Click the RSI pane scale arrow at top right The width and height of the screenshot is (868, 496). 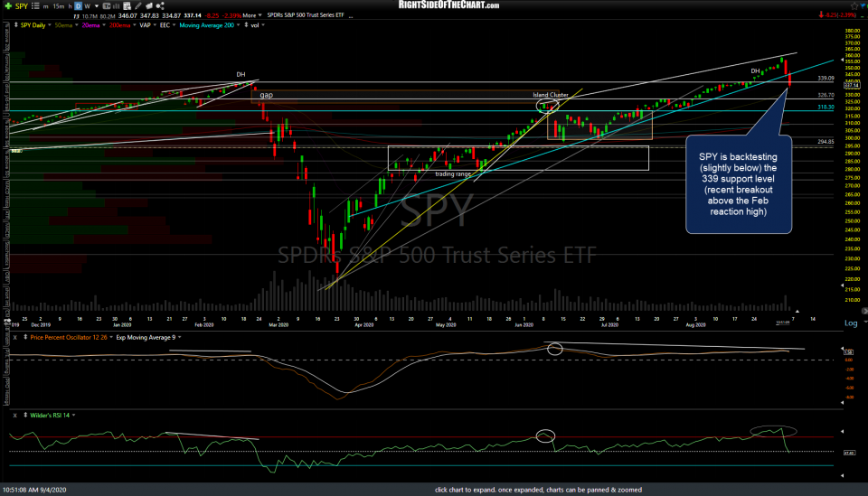843,431
